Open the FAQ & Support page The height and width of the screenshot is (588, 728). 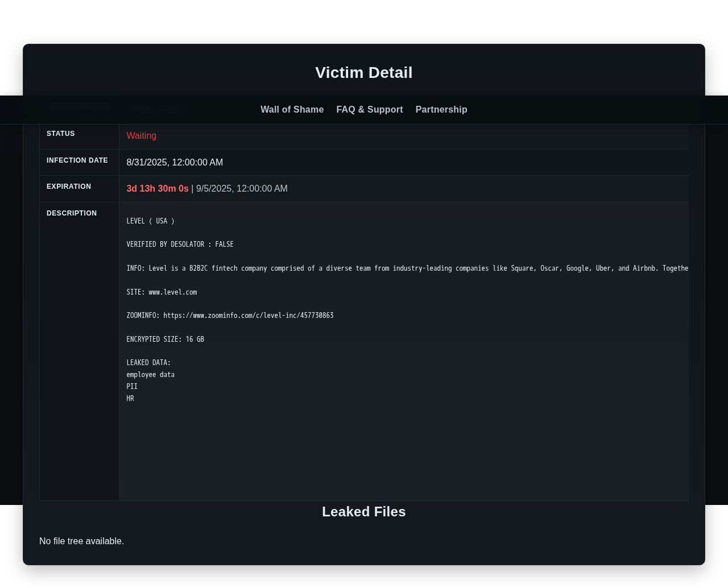pyautogui.click(x=370, y=110)
